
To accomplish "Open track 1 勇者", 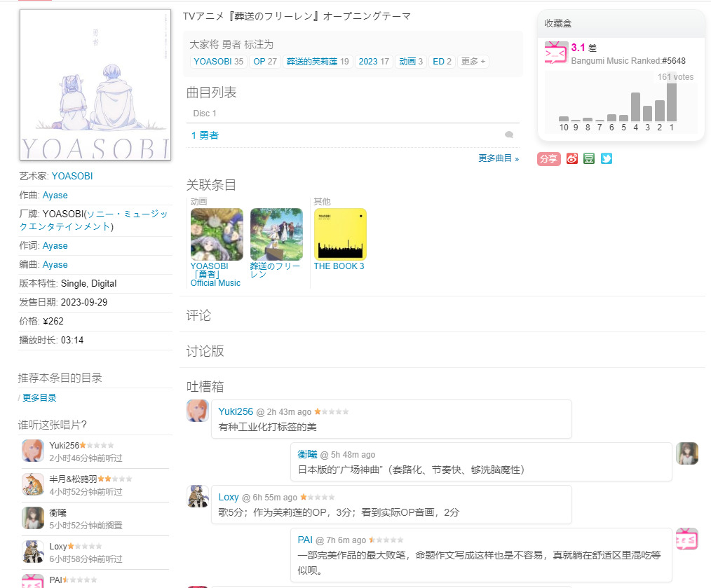I will (x=205, y=135).
